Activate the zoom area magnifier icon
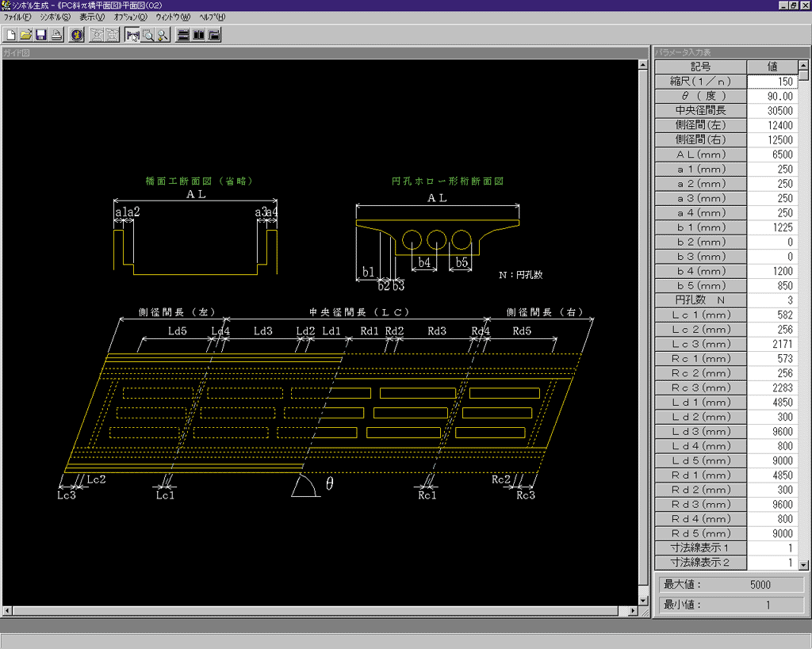The width and height of the screenshot is (812, 649). coord(147,35)
